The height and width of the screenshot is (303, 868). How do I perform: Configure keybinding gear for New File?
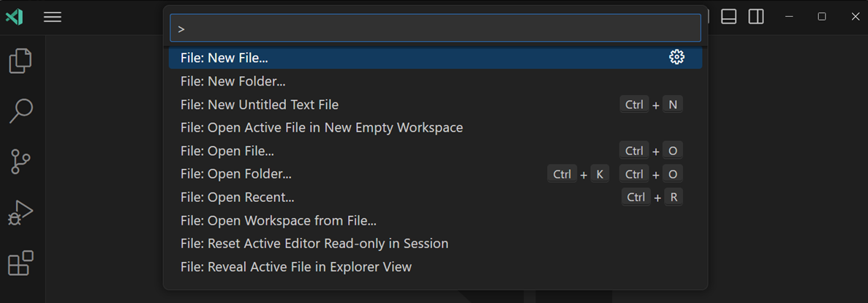coord(676,57)
